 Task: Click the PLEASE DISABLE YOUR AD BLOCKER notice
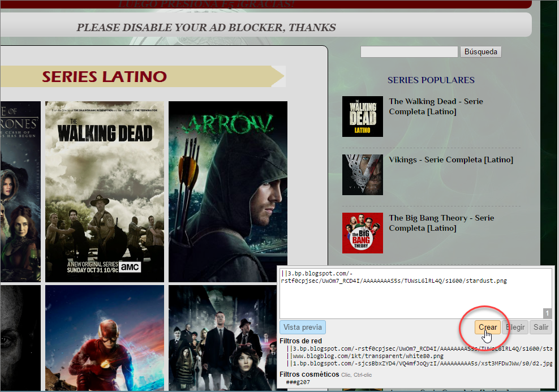point(206,28)
